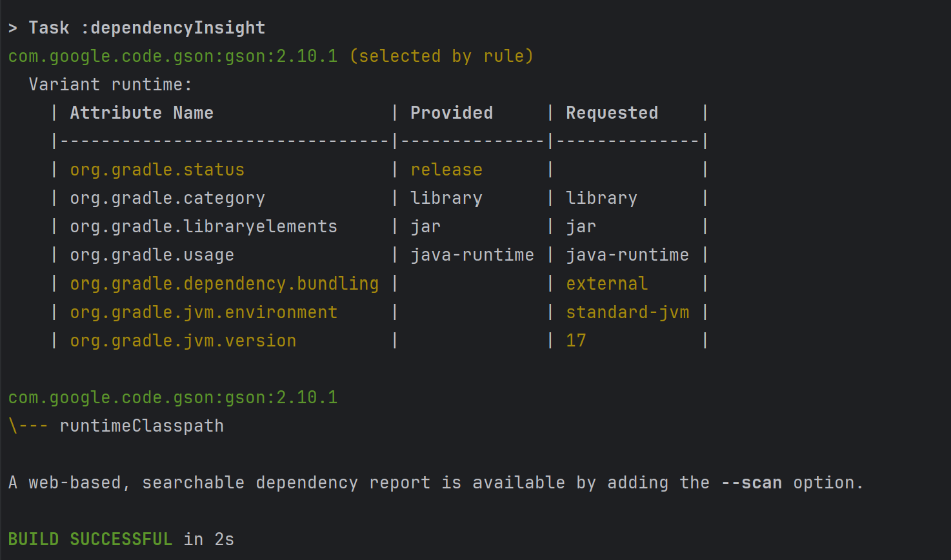
Task: Click 'library' in the Provided column
Action: (x=446, y=198)
